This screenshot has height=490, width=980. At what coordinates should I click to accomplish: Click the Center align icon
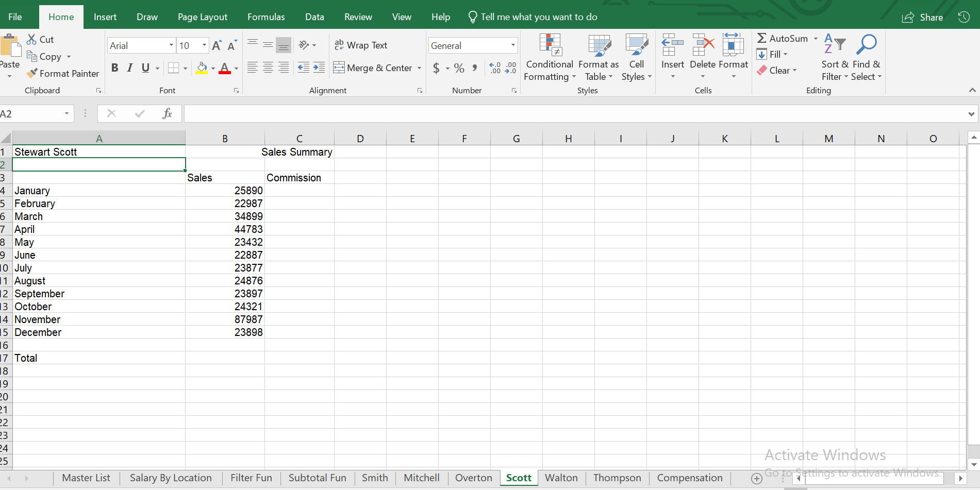point(268,67)
